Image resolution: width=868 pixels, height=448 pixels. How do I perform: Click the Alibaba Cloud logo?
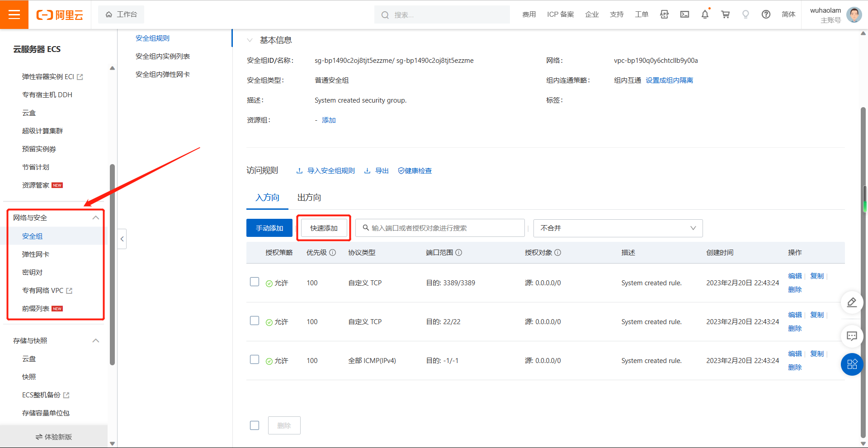coord(60,15)
